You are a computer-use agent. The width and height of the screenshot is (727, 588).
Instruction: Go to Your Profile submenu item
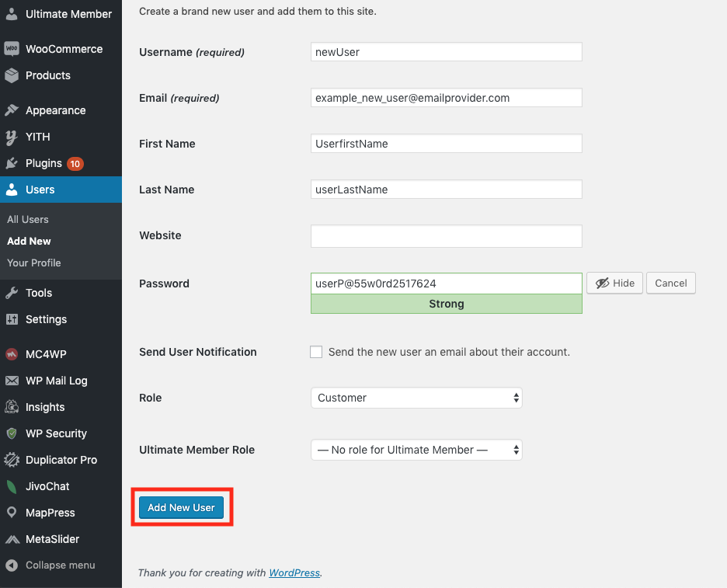(34, 263)
